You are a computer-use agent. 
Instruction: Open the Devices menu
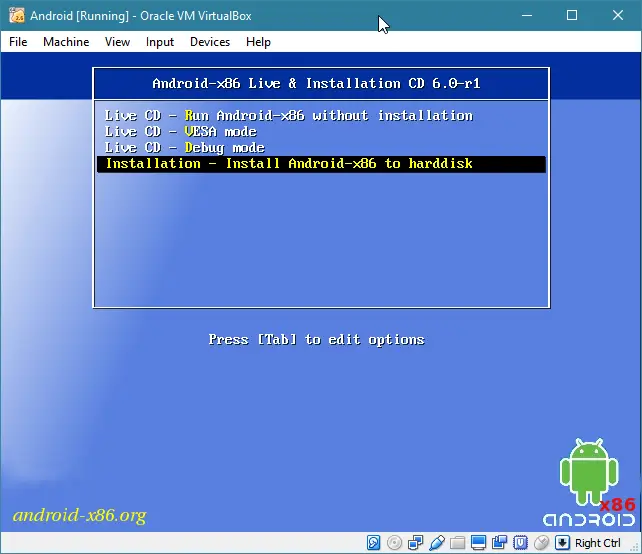pos(210,42)
